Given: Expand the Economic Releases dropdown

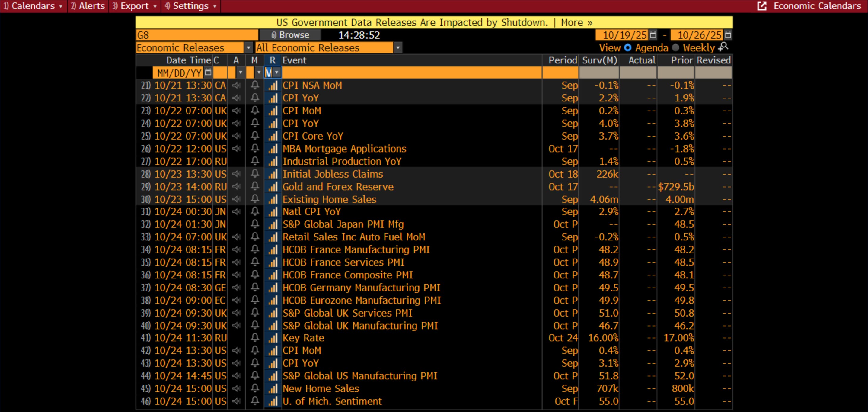Looking at the screenshot, I should tap(248, 48).
